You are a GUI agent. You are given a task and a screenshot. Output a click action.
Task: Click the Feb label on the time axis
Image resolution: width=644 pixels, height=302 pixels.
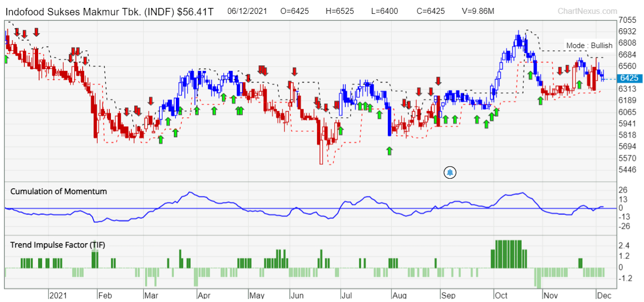pos(105,296)
